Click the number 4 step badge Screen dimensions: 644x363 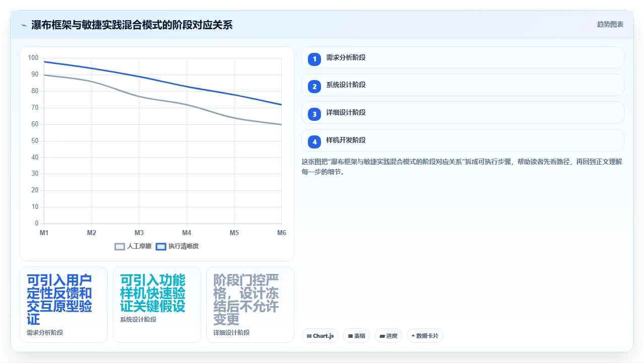pyautogui.click(x=314, y=142)
